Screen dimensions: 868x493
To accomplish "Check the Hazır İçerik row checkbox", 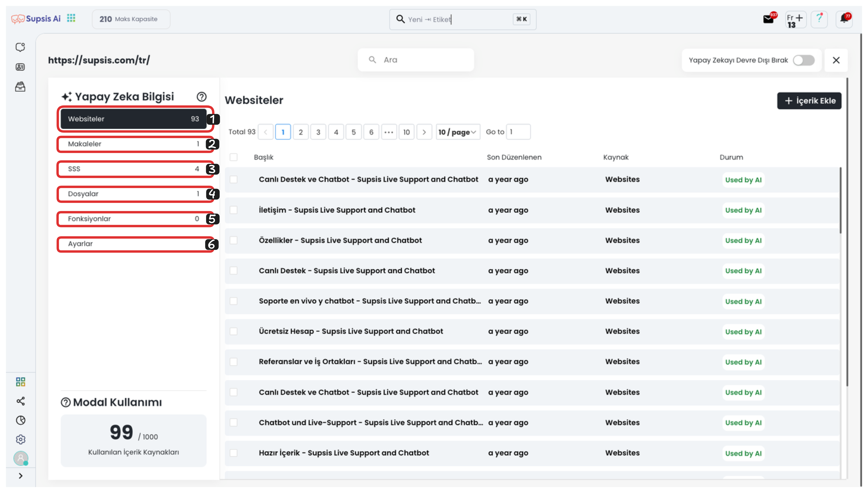I will tap(233, 453).
